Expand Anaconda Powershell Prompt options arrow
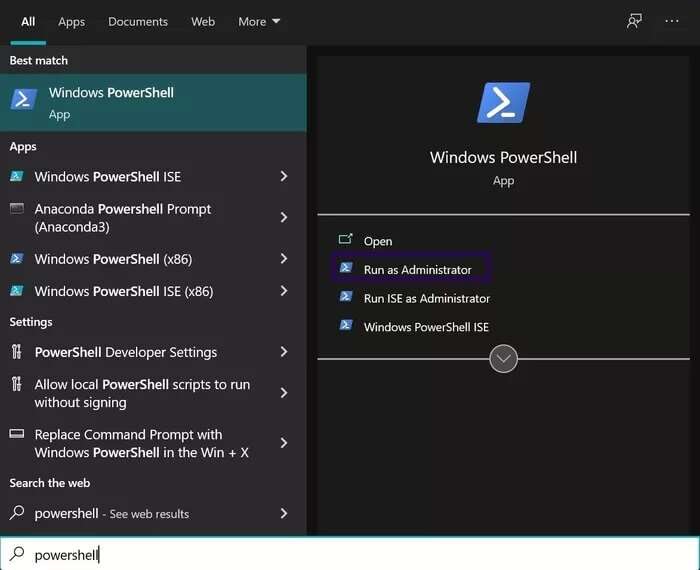700x570 pixels. (284, 217)
